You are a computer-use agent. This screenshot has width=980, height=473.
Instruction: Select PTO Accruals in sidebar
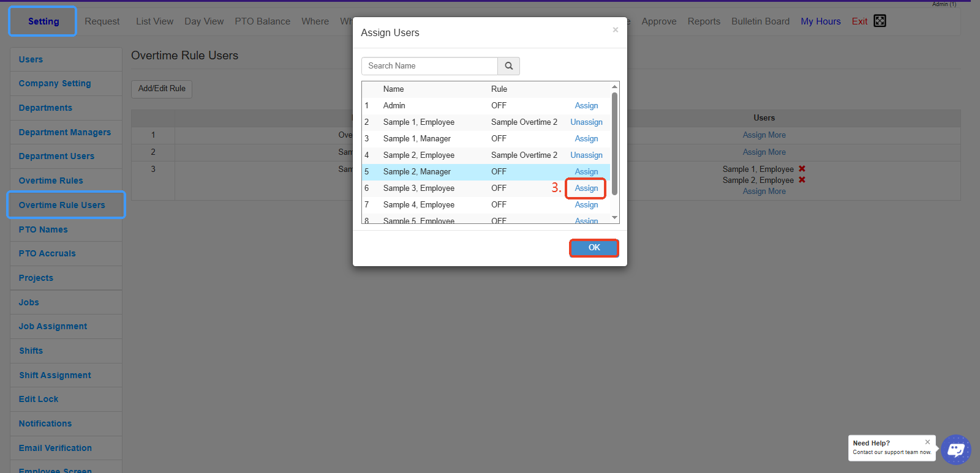(47, 253)
